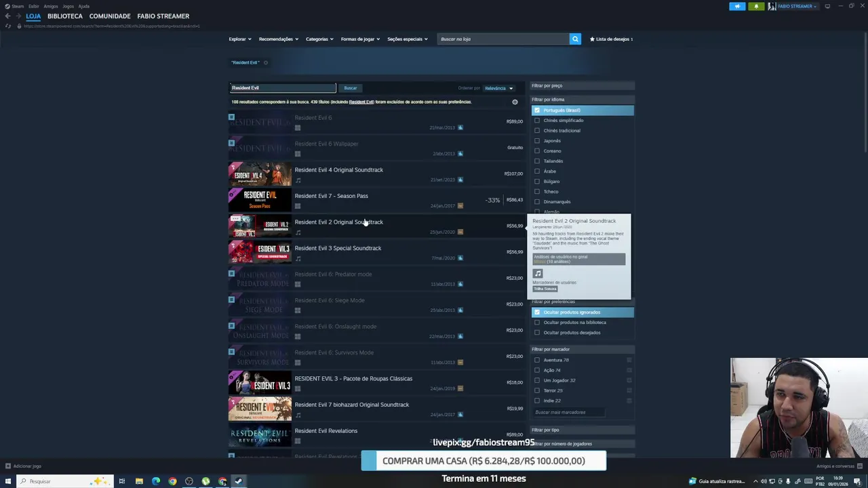
Task: Expand the Seções especiais dropdown
Action: [x=408, y=39]
